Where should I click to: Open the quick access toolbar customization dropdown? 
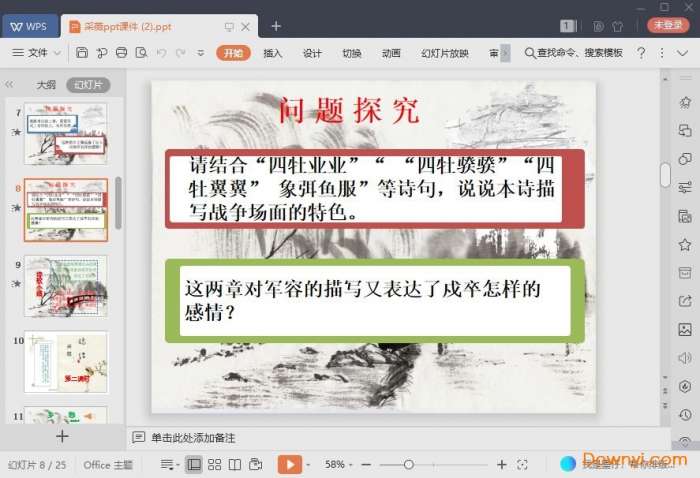pyautogui.click(x=200, y=53)
